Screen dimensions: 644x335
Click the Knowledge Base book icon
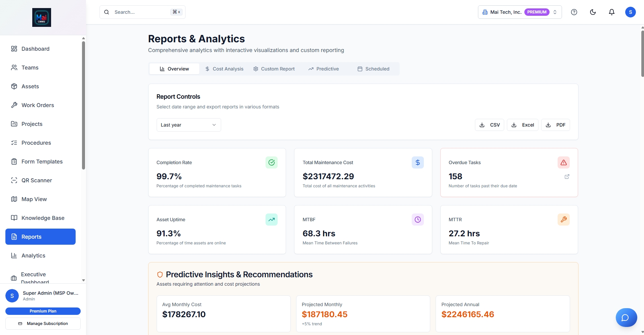click(14, 218)
